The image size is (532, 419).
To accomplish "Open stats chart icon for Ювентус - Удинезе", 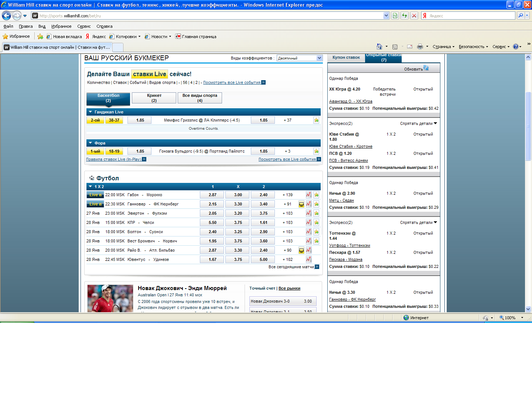I will pyautogui.click(x=308, y=259).
